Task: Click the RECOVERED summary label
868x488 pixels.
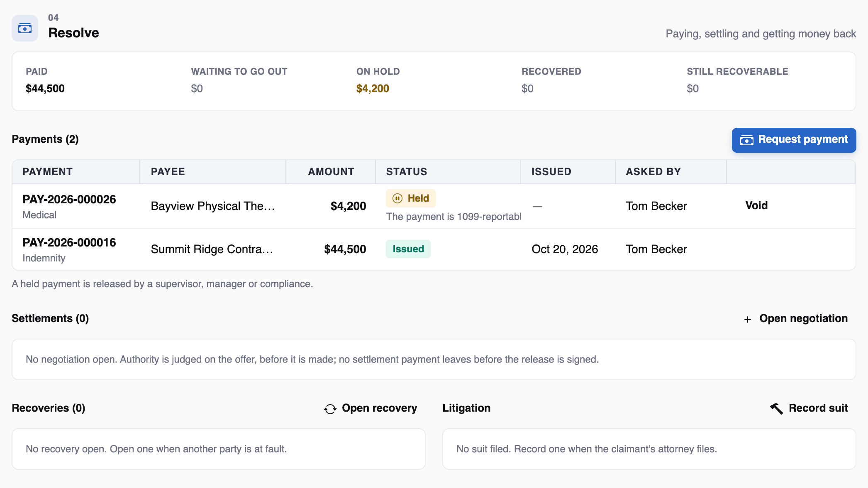Action: pyautogui.click(x=551, y=71)
